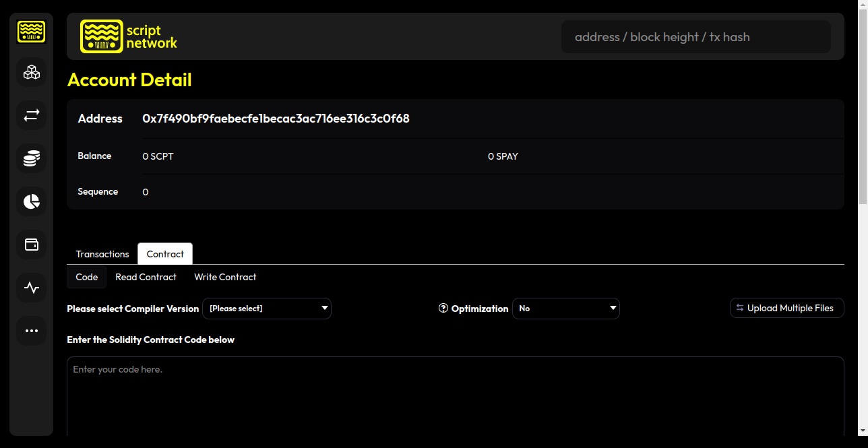Click inside the Solidity code text area
The image size is (868, 448).
click(455, 397)
